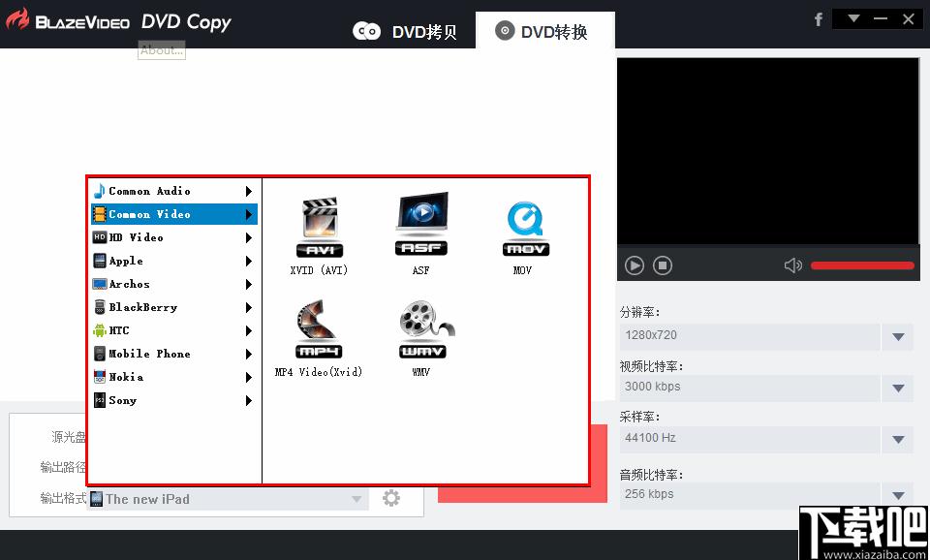Expand the Mobile Phone submenu arrow
This screenshot has width=930, height=560.
(249, 355)
